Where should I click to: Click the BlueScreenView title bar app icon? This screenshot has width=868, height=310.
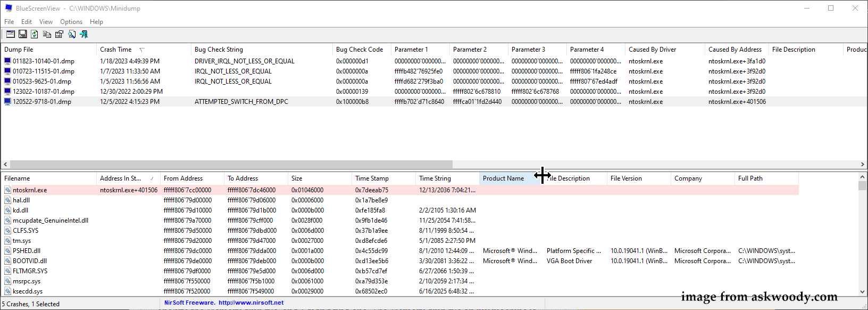pyautogui.click(x=9, y=8)
